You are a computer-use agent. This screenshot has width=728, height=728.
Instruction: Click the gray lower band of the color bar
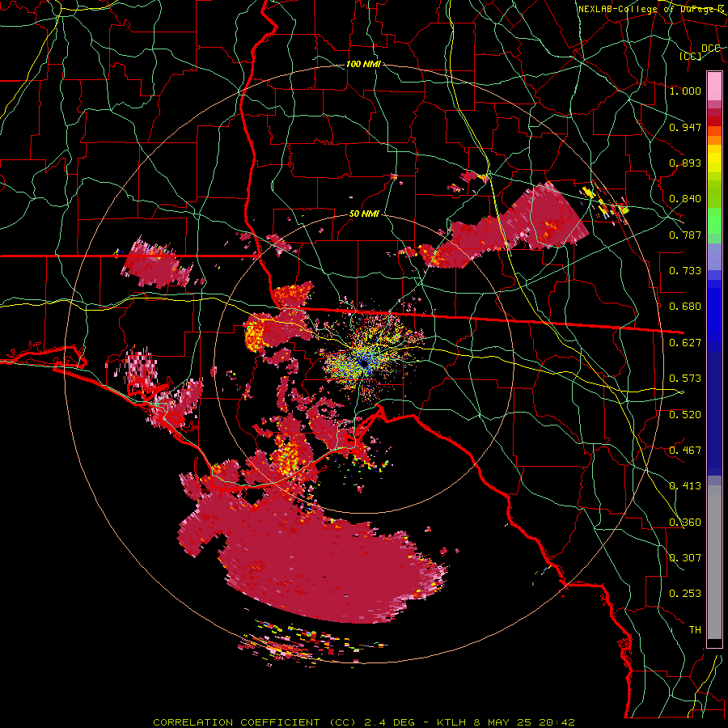714,562
